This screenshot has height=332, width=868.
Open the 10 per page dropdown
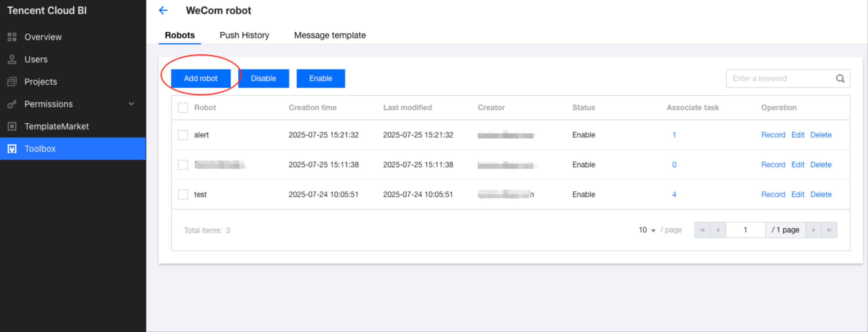(647, 230)
